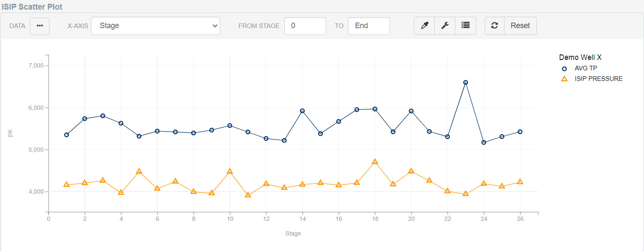Open the wrench settings tool
This screenshot has width=644, height=251.
click(445, 26)
